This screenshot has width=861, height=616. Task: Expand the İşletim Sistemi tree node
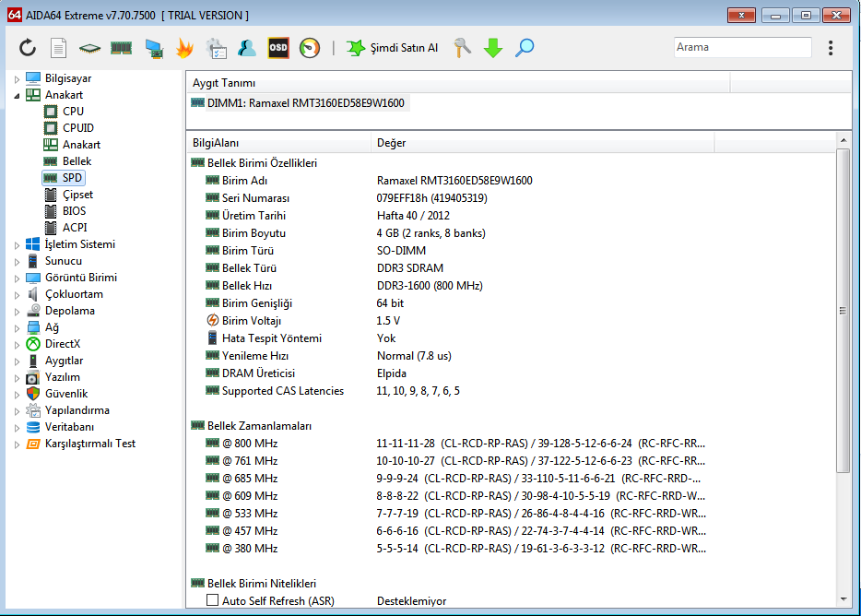(17, 244)
